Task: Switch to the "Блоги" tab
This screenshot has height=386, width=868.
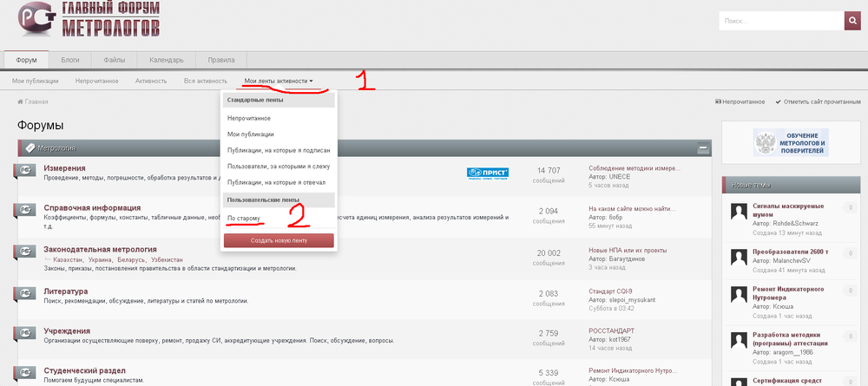Action: click(70, 60)
